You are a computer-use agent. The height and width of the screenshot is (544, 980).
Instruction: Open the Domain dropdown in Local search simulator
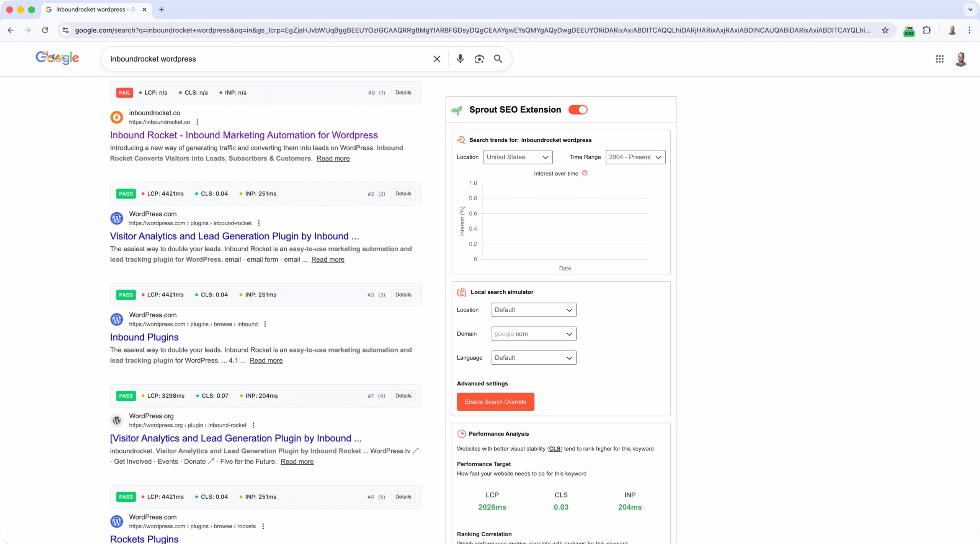[x=533, y=333]
